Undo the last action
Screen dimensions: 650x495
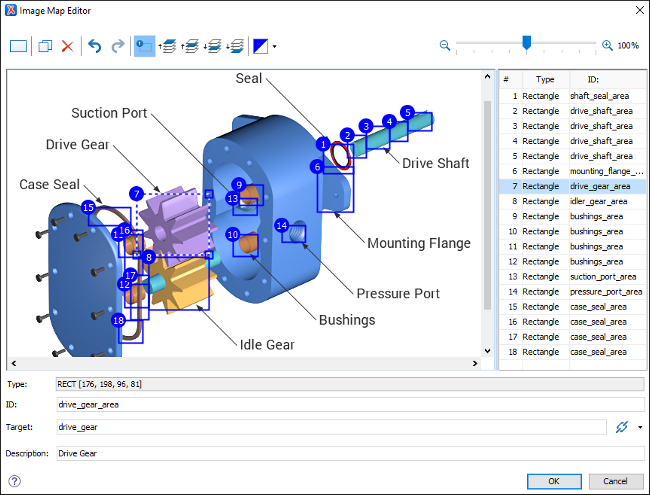[95, 46]
